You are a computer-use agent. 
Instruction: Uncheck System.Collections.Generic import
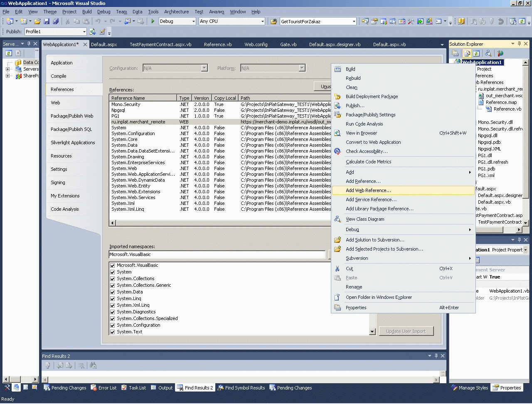coord(112,285)
